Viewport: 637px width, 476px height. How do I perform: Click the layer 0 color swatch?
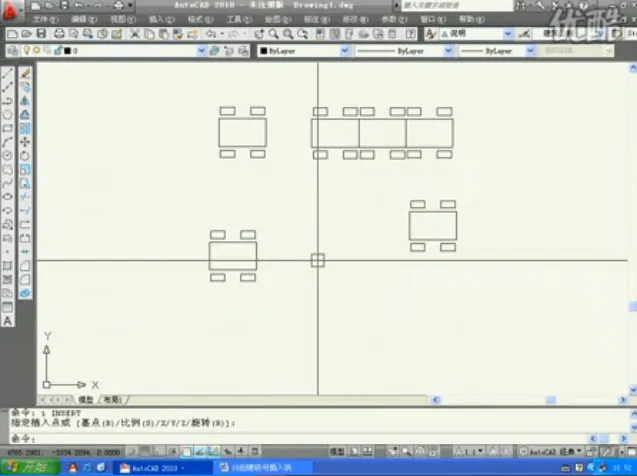tap(67, 51)
